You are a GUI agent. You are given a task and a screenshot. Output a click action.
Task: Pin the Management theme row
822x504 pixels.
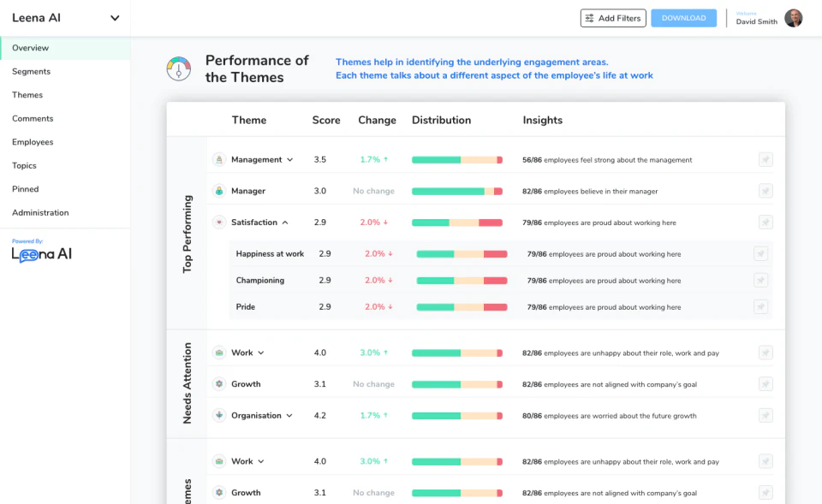(x=765, y=160)
